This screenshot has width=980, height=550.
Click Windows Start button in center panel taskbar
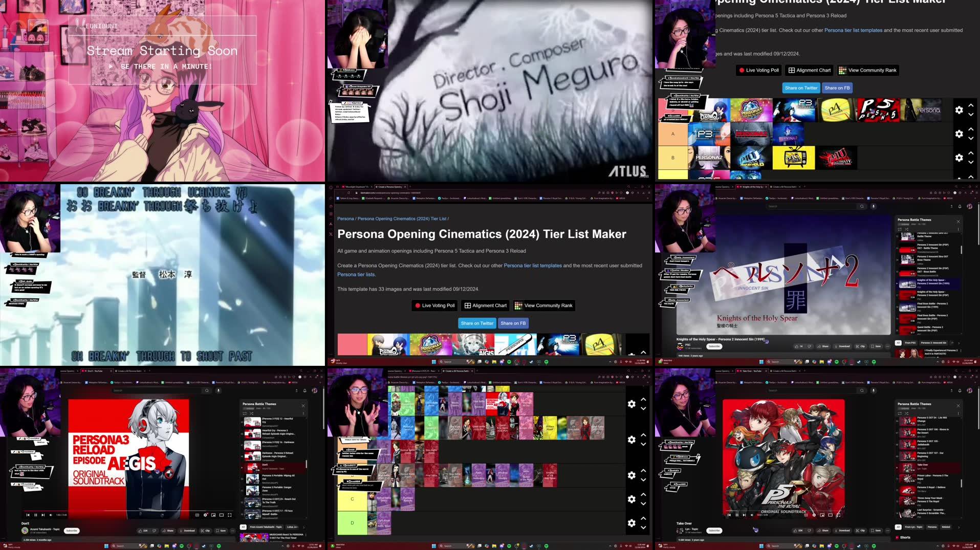(x=433, y=362)
